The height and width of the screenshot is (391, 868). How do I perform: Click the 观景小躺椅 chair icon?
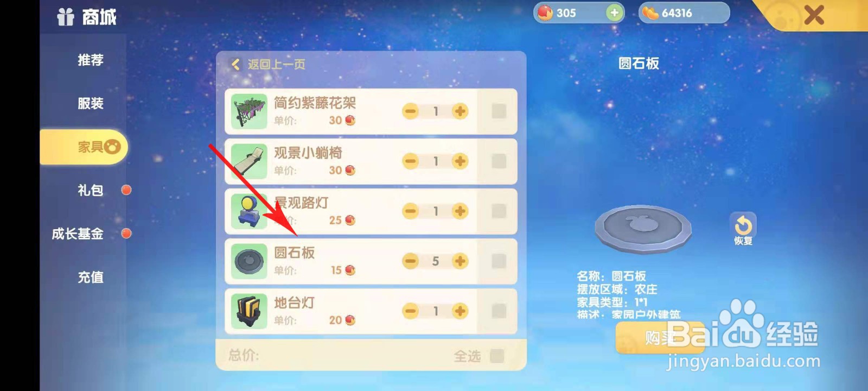tap(250, 161)
